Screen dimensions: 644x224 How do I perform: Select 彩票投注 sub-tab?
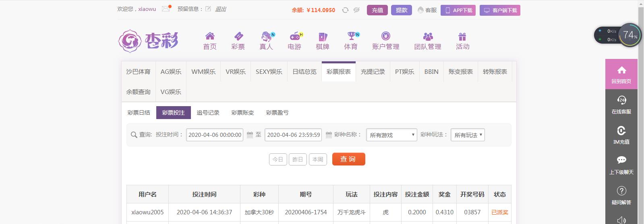tap(174, 113)
